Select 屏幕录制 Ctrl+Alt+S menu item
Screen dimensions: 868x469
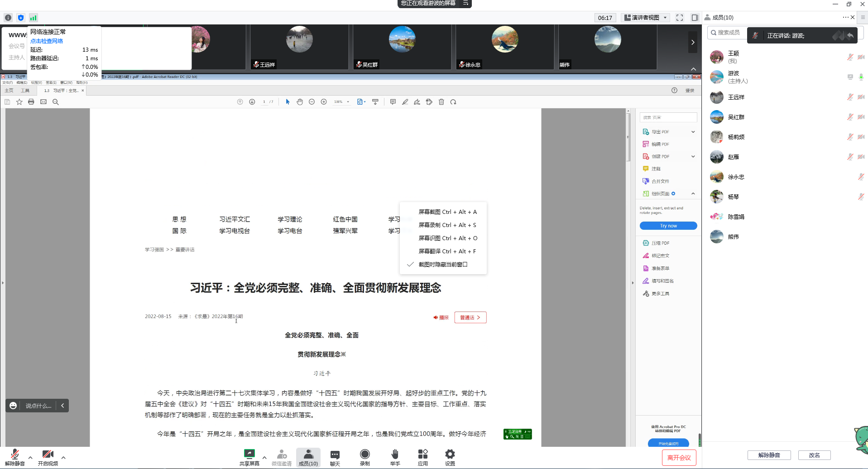447,225
